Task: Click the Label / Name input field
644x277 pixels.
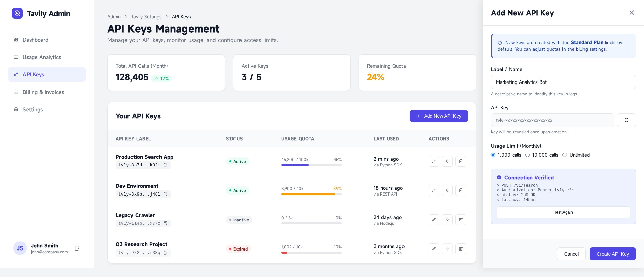Action: point(563,82)
